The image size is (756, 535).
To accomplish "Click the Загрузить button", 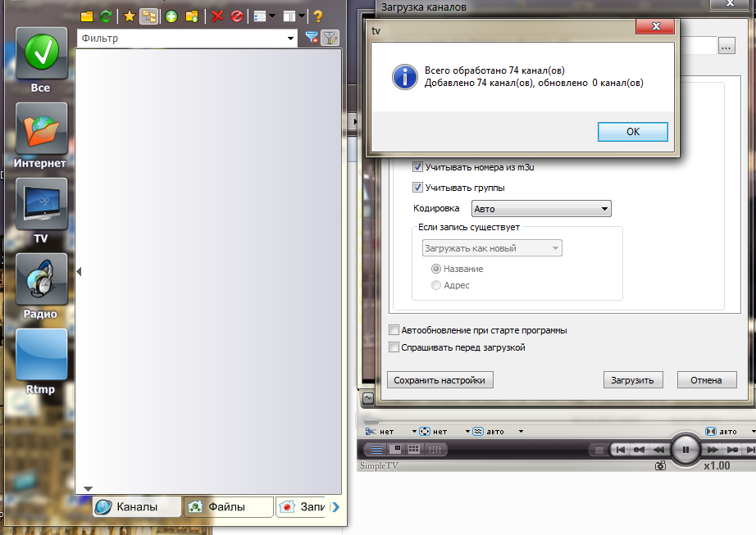I will [632, 380].
